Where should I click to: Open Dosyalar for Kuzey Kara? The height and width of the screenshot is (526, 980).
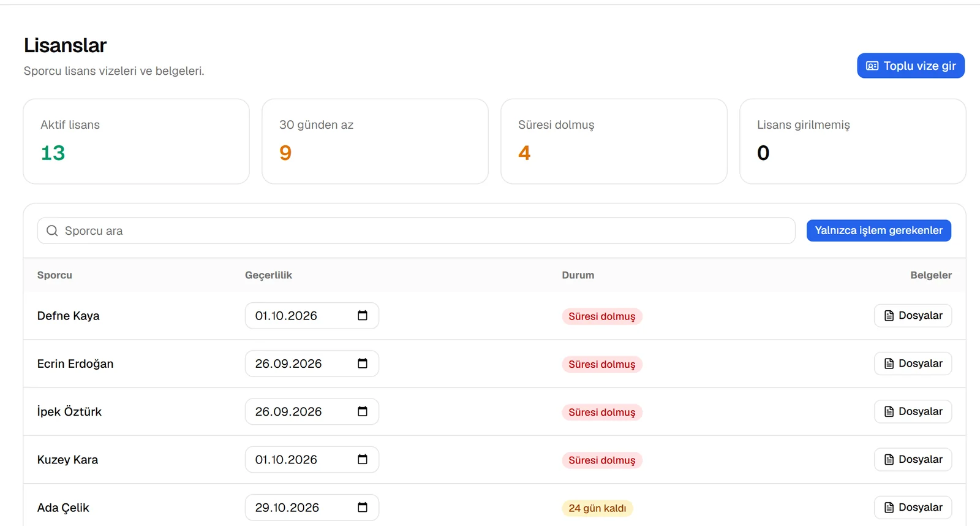coord(913,459)
